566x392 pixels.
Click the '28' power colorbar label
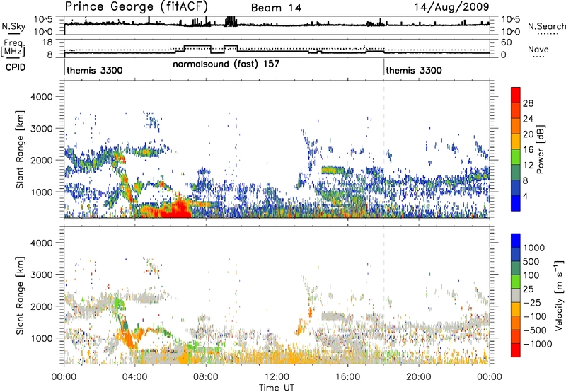[x=528, y=103]
